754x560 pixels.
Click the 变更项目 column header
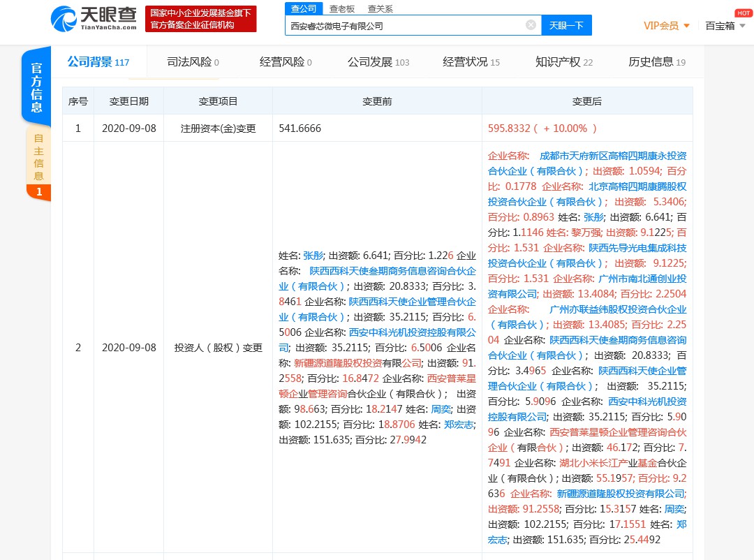(219, 101)
